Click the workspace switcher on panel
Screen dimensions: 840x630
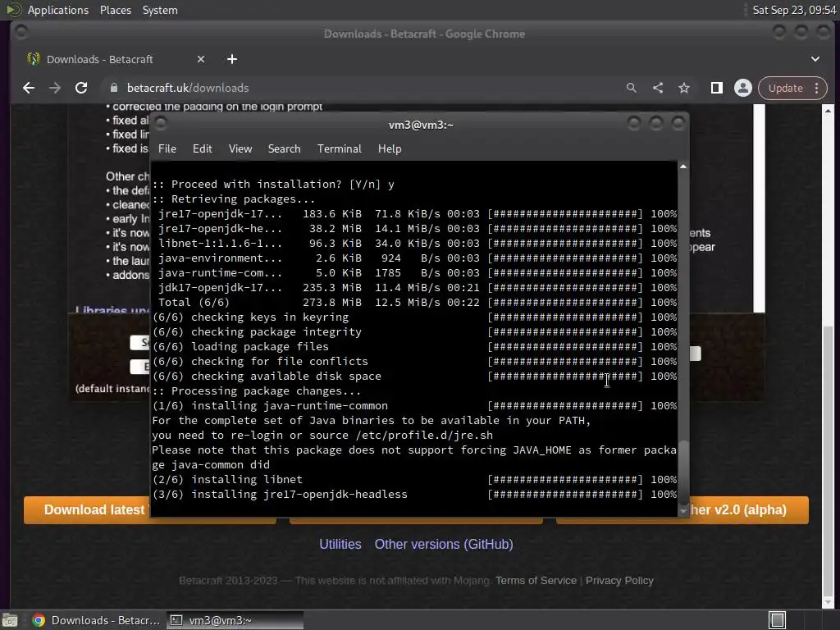click(x=777, y=620)
